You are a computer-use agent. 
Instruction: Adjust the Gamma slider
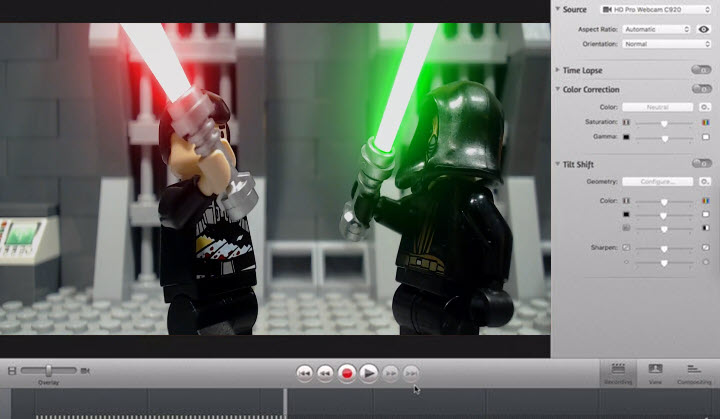point(664,138)
